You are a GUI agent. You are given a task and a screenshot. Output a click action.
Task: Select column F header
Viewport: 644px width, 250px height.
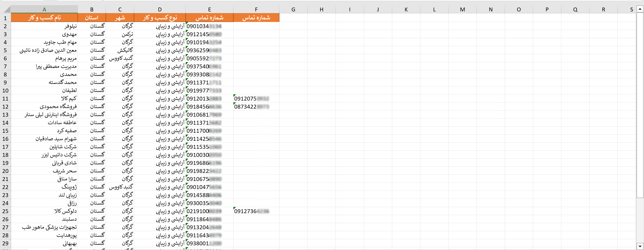(256, 10)
